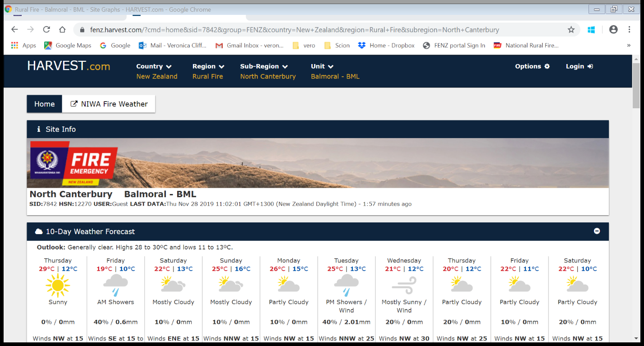The image size is (644, 346).
Task: Open the Sub-Region dropdown
Action: 264,66
